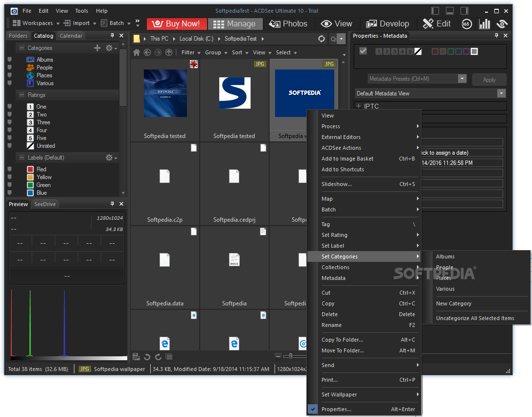Toggle rating One checkbox
The height and width of the screenshot is (417, 532).
click(30, 107)
